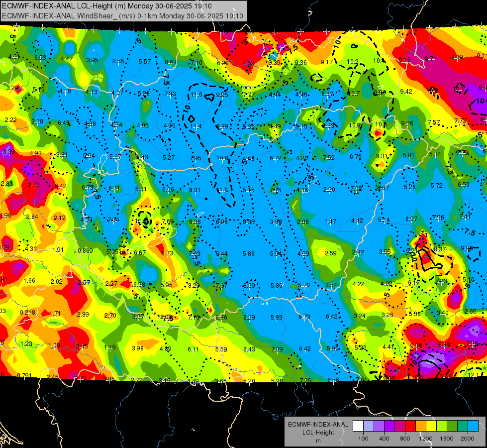
Task: Click the lime green legend swatch
Action: [x=442, y=426]
